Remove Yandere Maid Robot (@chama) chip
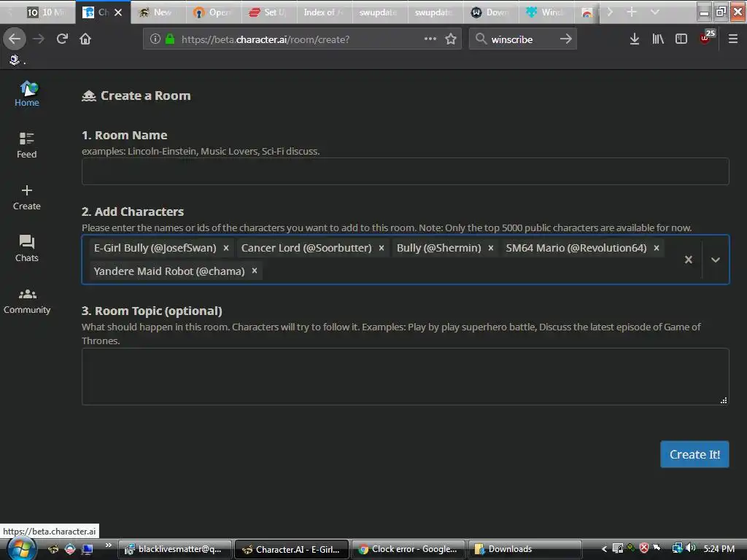Image resolution: width=747 pixels, height=560 pixels. coord(255,271)
